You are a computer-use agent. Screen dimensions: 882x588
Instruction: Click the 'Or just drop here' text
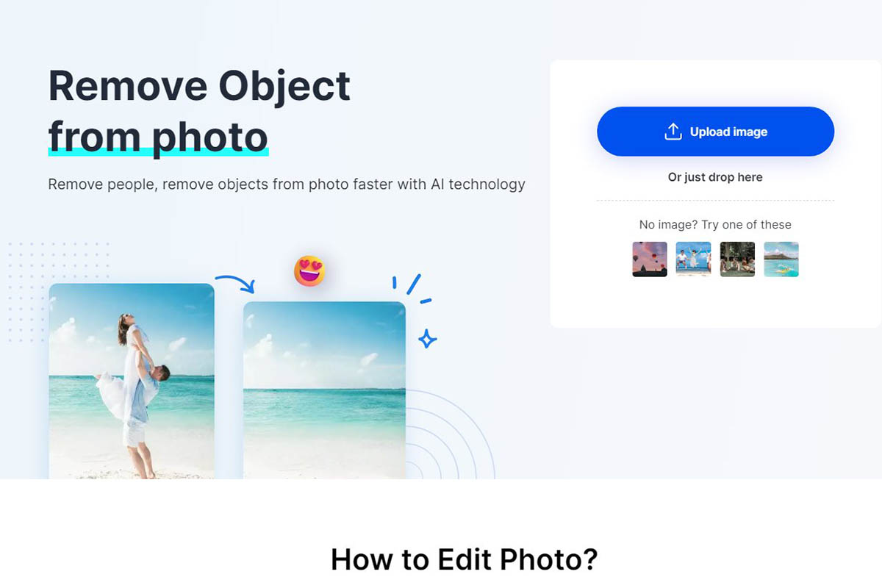coord(715,177)
